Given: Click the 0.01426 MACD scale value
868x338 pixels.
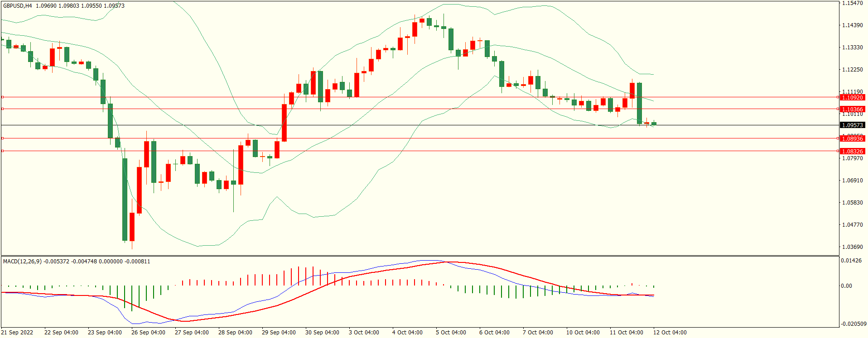Looking at the screenshot, I should [x=851, y=261].
